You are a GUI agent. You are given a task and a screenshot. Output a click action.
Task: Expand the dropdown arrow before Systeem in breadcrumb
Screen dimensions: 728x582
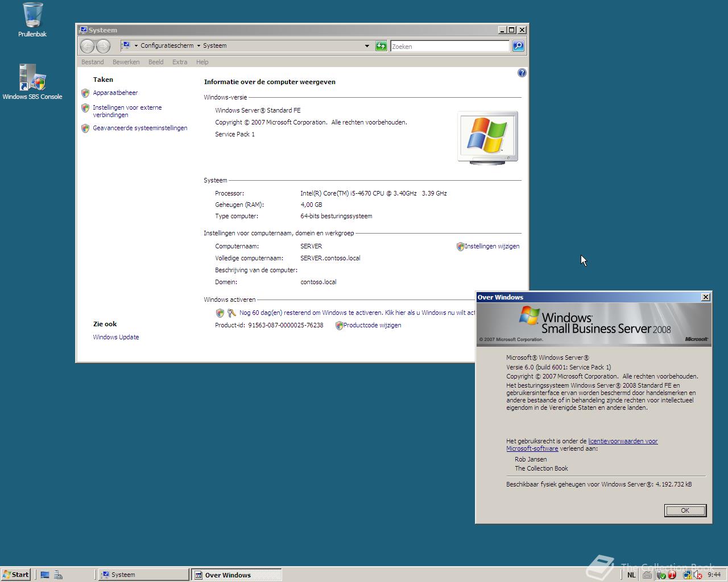point(198,45)
